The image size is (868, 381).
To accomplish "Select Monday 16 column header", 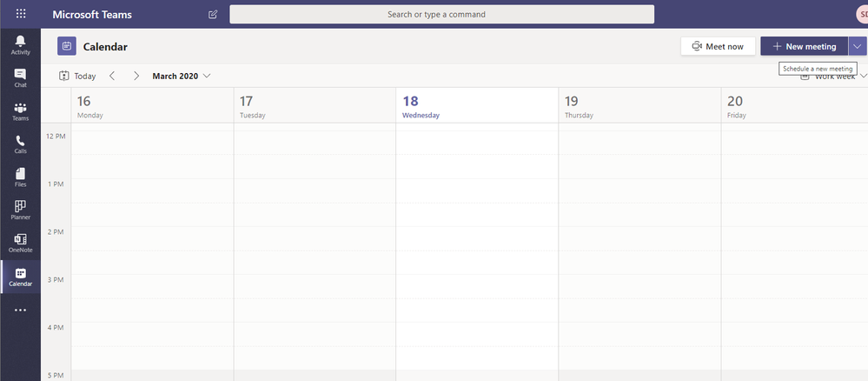I will pyautogui.click(x=152, y=106).
